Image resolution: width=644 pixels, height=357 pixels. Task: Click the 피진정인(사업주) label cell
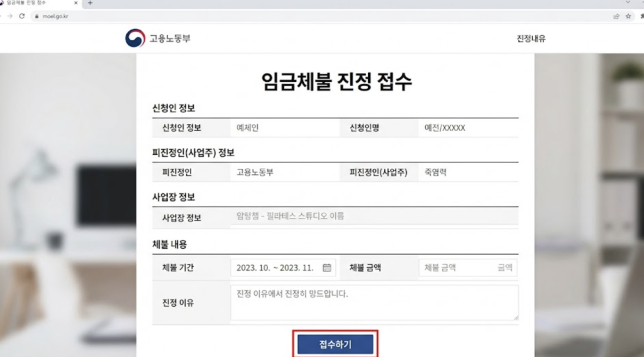coord(379,173)
